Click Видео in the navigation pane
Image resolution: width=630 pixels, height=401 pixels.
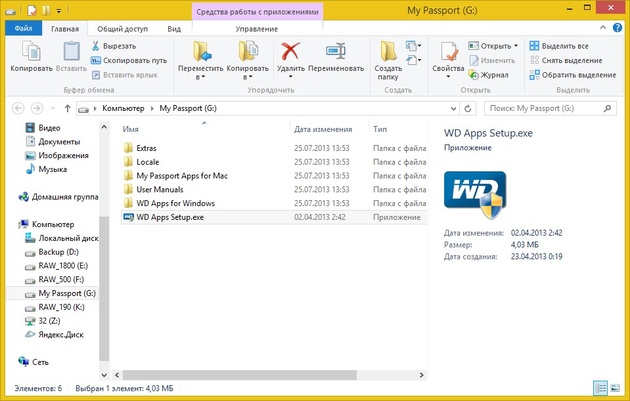pos(43,128)
